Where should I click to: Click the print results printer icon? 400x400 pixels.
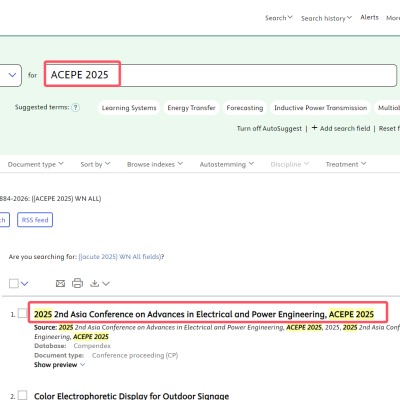tap(77, 283)
